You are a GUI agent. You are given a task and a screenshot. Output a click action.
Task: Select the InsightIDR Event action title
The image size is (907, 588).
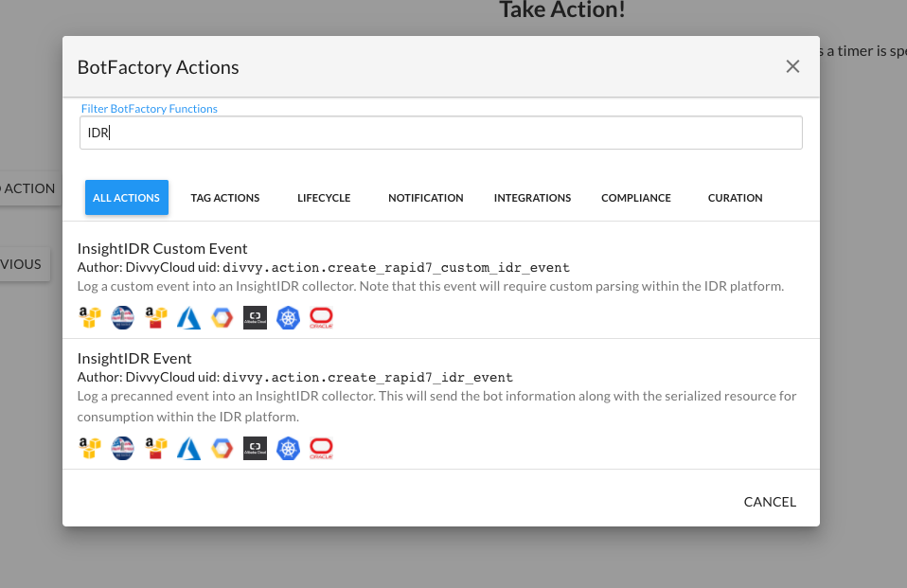point(134,358)
